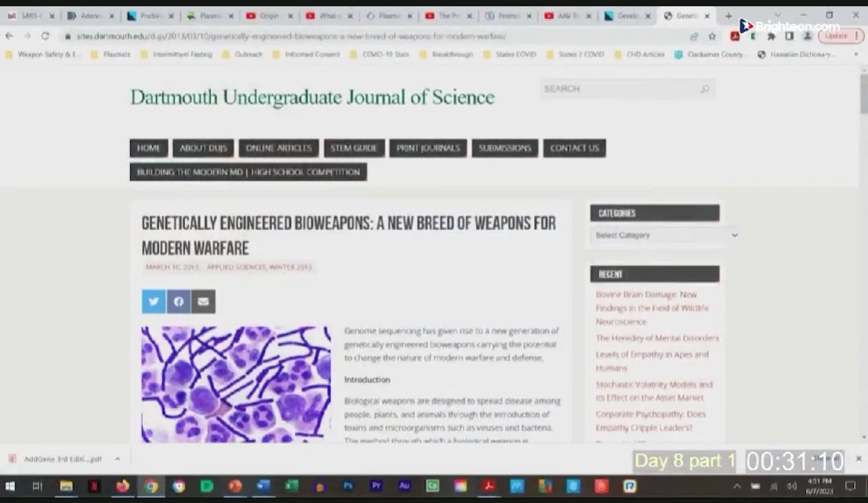
Task: Open Adobe Audition from the taskbar
Action: 404,487
